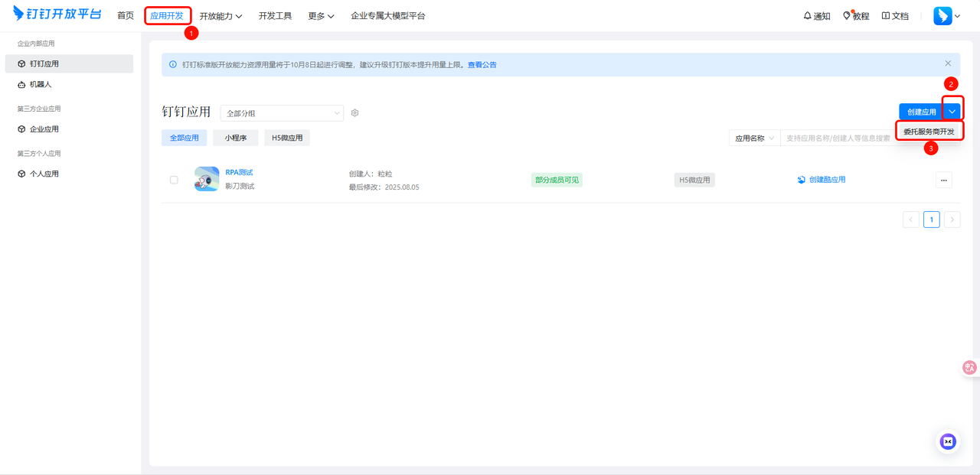
Task: Click the 通知 notification bell icon
Action: (808, 15)
